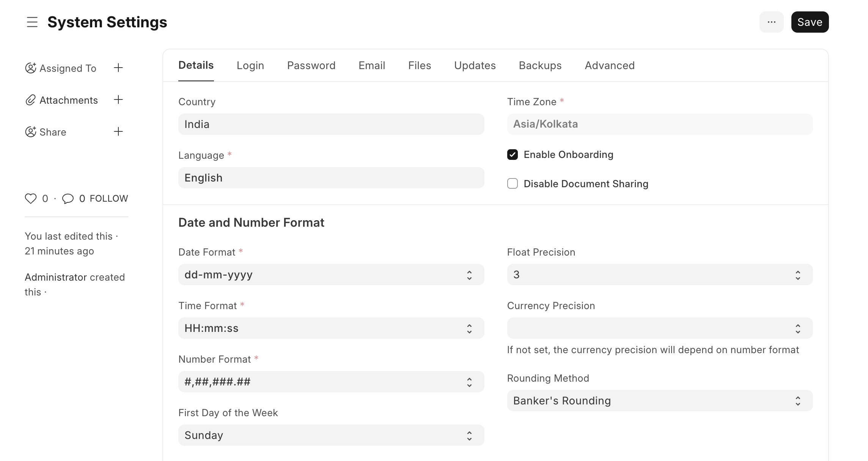Screen dimensions: 868x461
Task: Click the Attachments paperclip icon
Action: point(30,100)
